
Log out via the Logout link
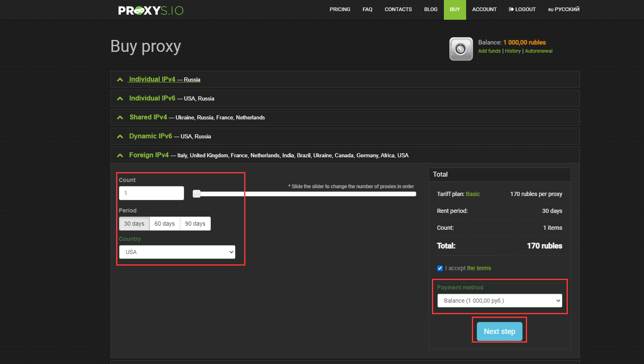(522, 9)
